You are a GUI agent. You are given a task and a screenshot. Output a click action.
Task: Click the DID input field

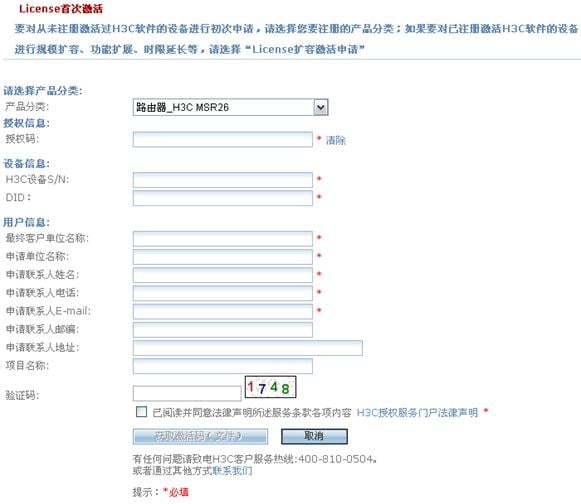[223, 198]
